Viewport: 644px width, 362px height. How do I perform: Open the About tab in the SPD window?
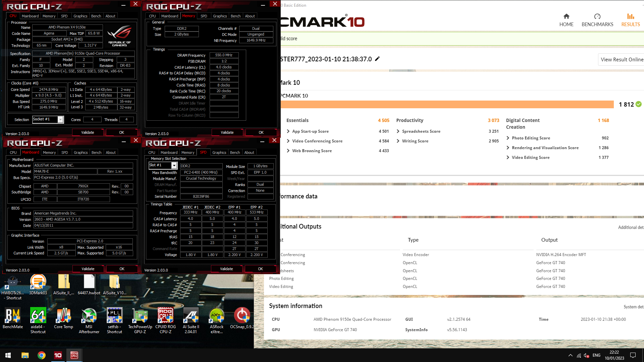click(x=249, y=153)
